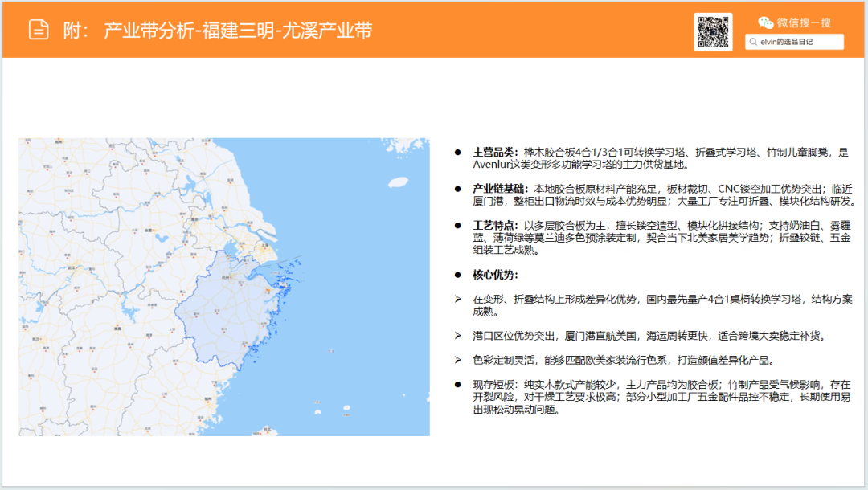Click the line starting '色彩定制灵活'
This screenshot has height=490, width=868.
coord(624,360)
